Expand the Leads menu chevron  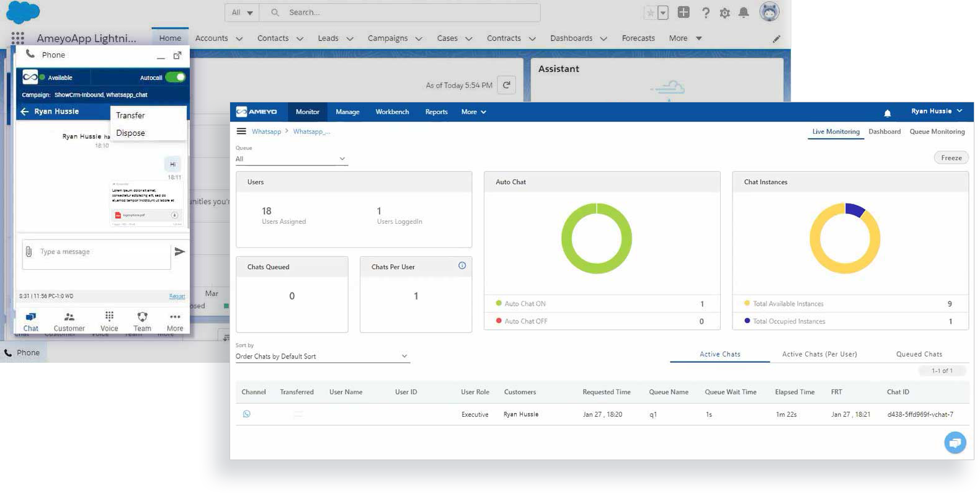(350, 38)
